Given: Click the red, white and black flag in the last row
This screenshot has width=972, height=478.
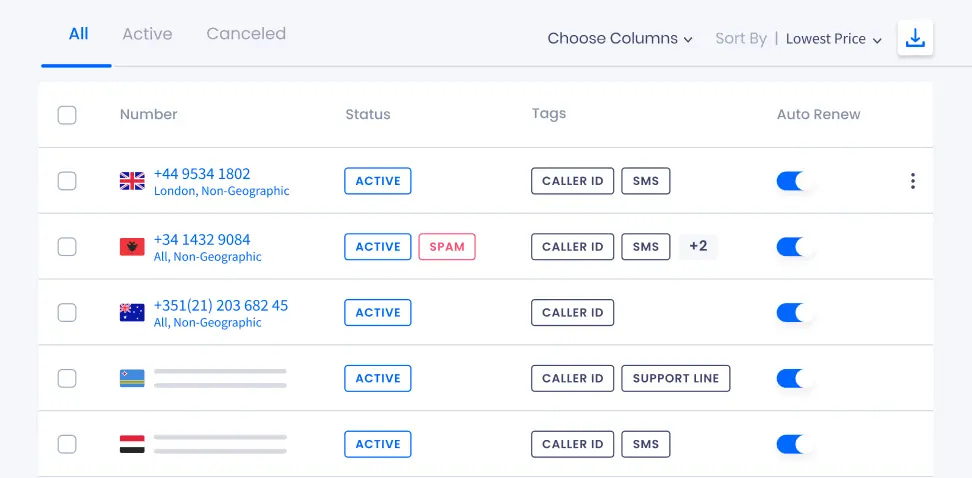Looking at the screenshot, I should pyautogui.click(x=132, y=444).
